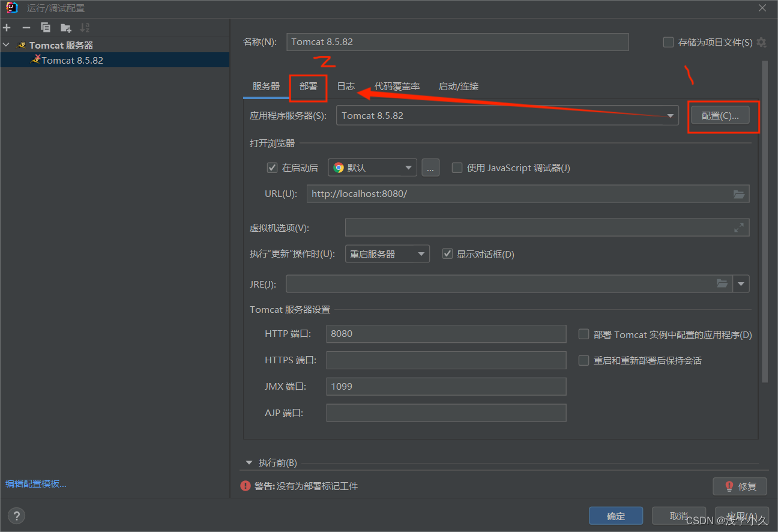778x532 pixels.
Task: Click the JMX 端口 field
Action: (446, 387)
